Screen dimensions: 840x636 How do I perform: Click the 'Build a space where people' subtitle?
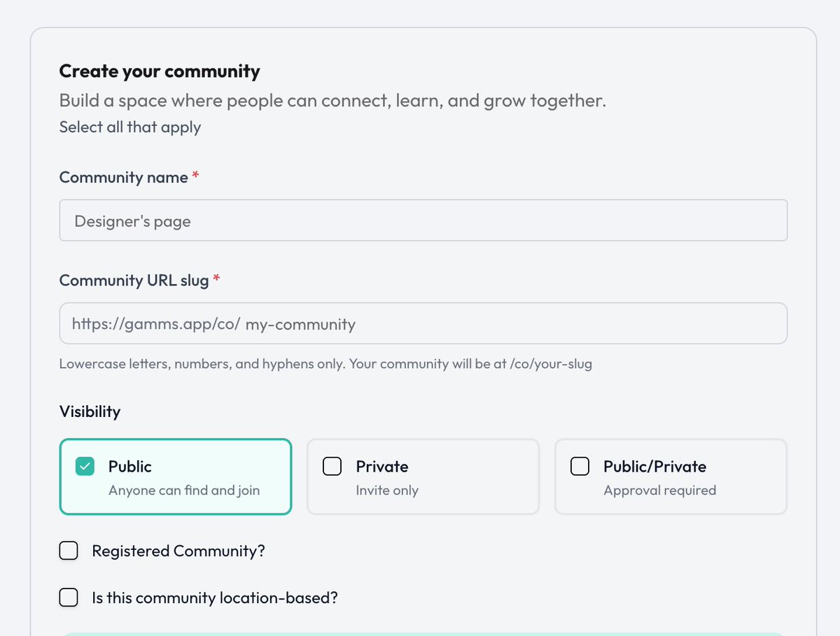point(332,101)
